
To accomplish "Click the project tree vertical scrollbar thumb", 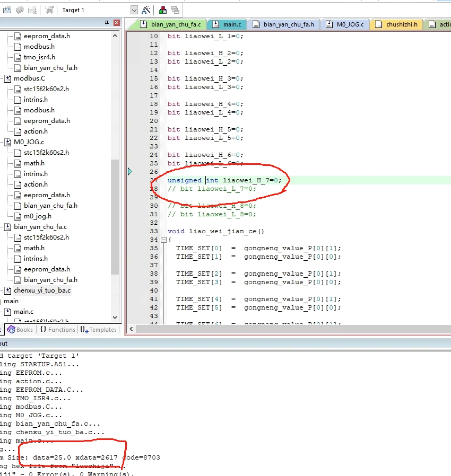I will click(x=115, y=217).
